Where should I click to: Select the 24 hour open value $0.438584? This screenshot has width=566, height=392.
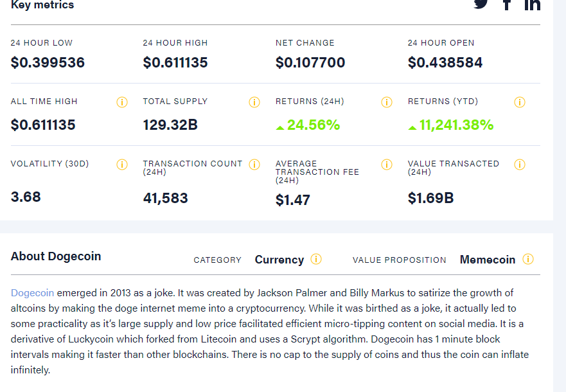tap(445, 62)
